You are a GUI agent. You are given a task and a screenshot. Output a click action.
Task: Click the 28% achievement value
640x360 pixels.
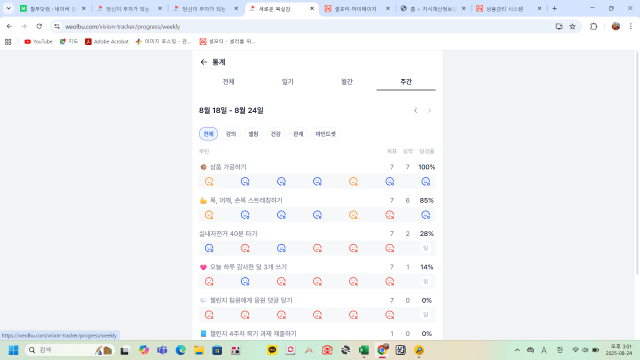(427, 233)
